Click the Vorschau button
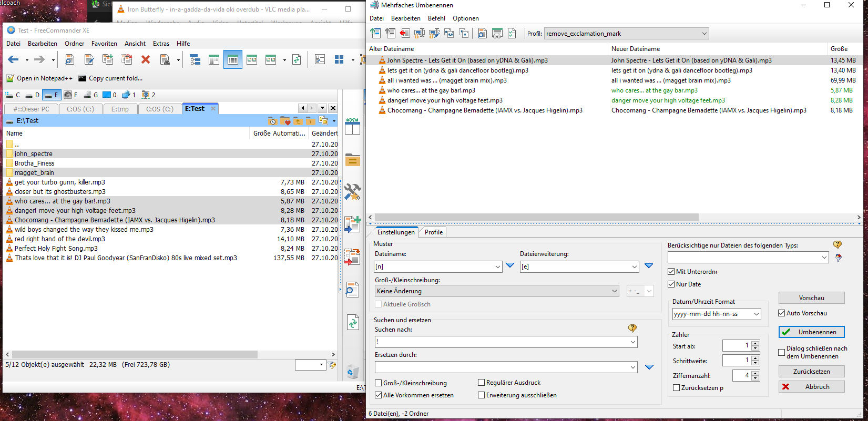This screenshot has width=868, height=421. pyautogui.click(x=811, y=298)
